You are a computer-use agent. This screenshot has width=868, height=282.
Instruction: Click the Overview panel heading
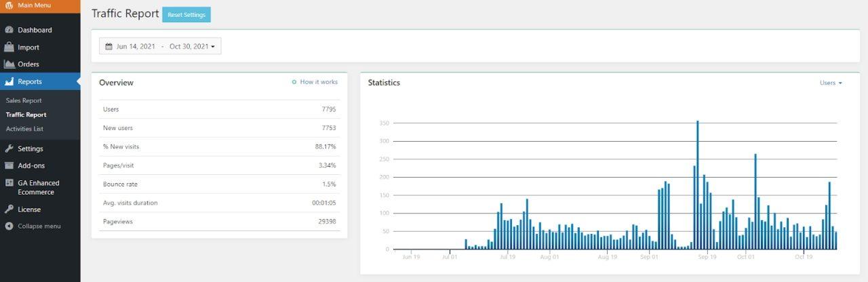point(116,83)
